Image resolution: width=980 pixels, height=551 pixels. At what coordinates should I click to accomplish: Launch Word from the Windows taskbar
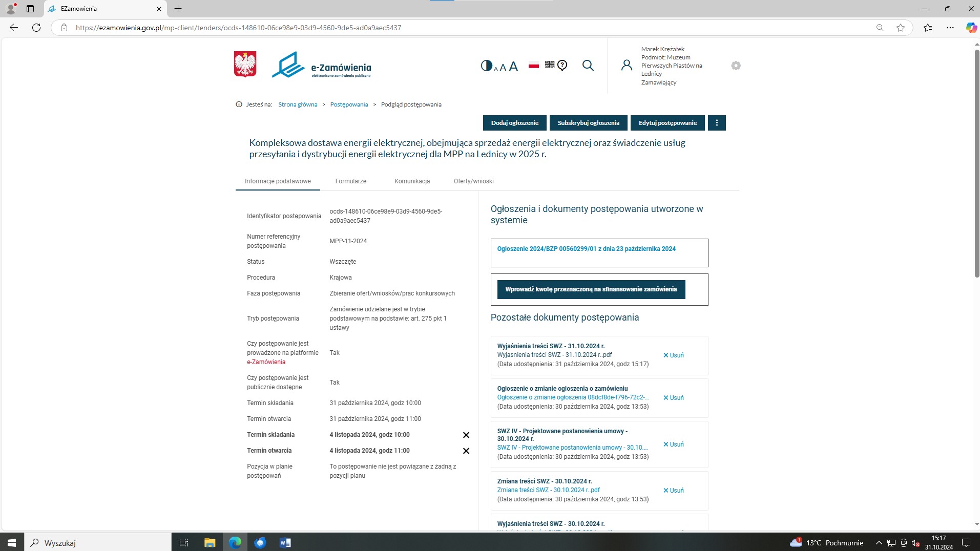pos(285,542)
